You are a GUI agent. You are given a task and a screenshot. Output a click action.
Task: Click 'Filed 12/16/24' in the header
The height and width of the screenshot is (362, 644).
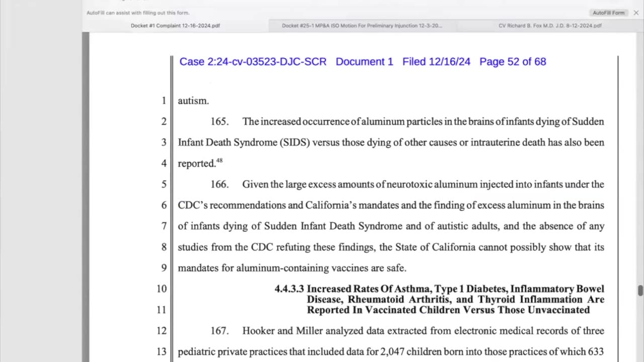coord(436,62)
